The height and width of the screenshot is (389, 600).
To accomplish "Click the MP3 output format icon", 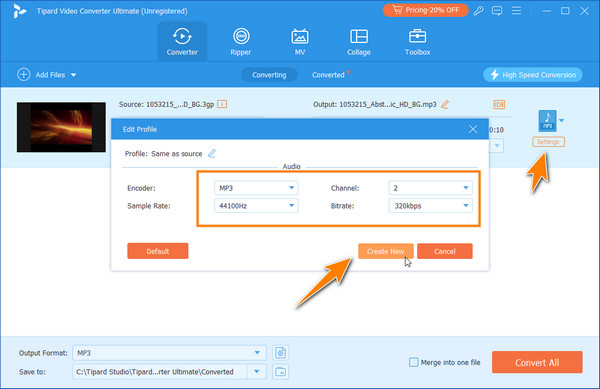I will [x=548, y=121].
